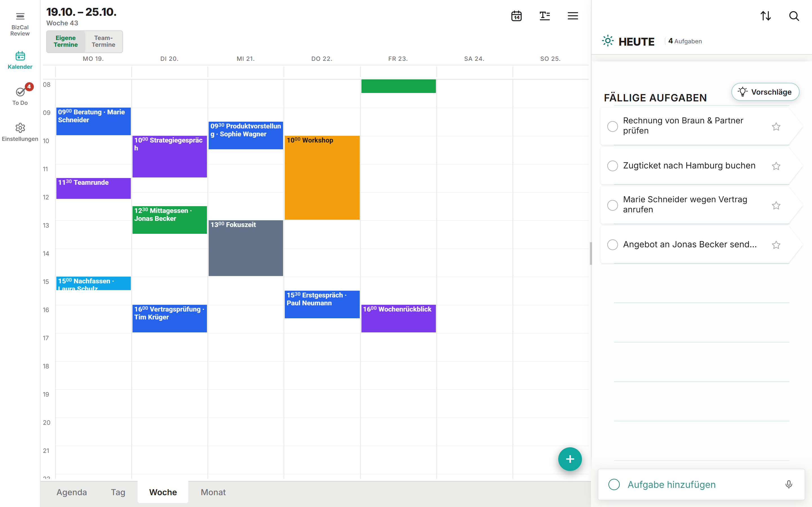Click the text size format icon
This screenshot has width=812, height=507.
coord(545,16)
